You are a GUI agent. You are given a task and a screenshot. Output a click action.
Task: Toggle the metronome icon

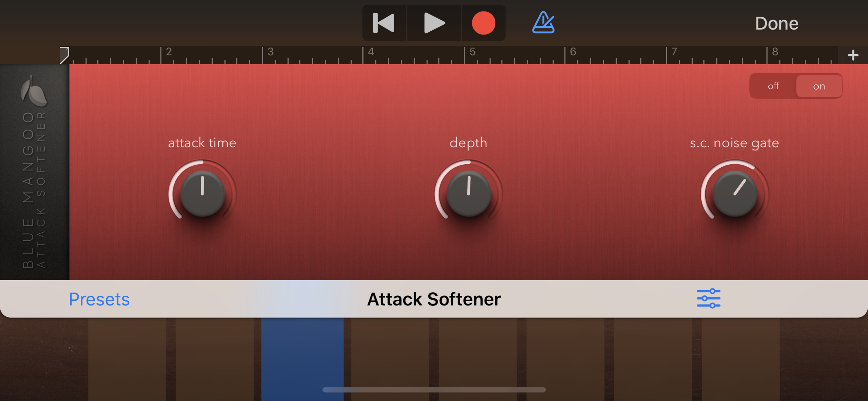point(543,23)
